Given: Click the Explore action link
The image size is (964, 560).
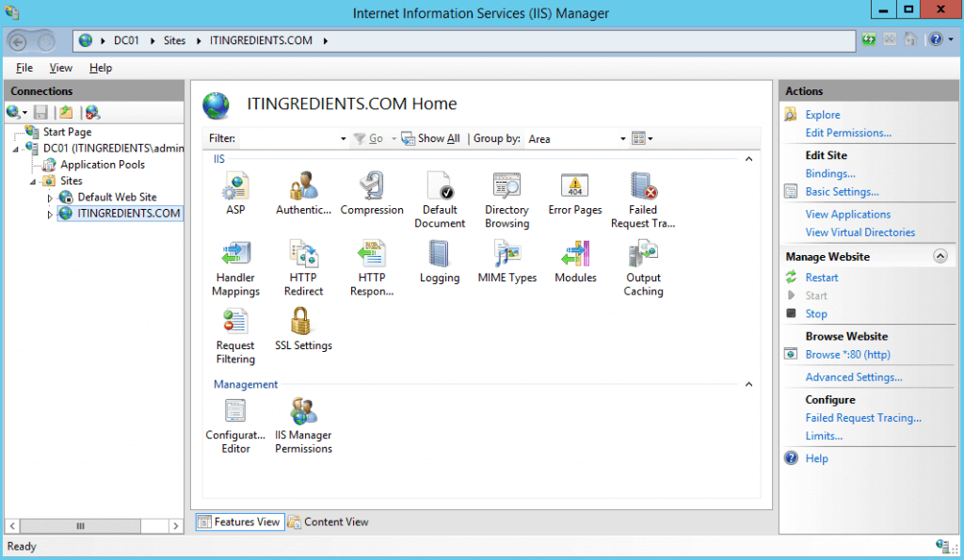Looking at the screenshot, I should point(823,115).
